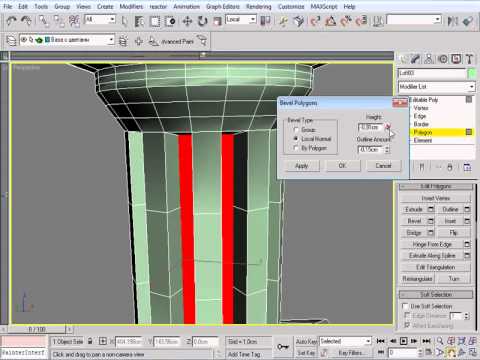Screen dimensions: 480x360
Task: Open the File menu
Action: click(x=8, y=7)
